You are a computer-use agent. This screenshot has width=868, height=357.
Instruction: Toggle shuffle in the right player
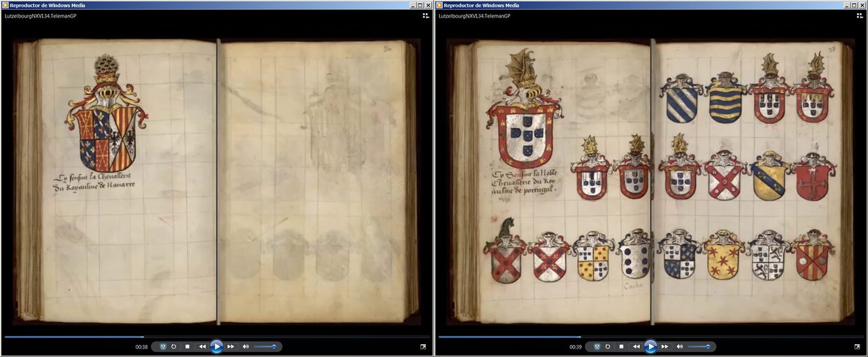tap(597, 346)
